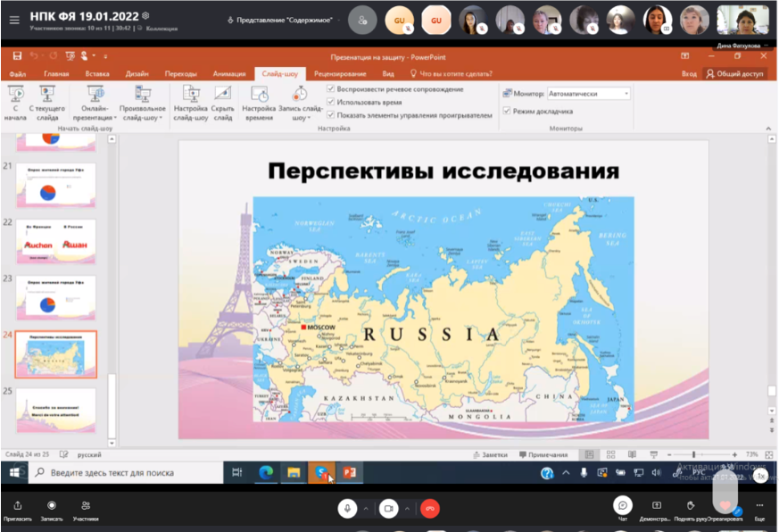Screen dimensions: 779x532
Task: Click the 'С текущего слайда' slideshow icon
Action: coord(47,93)
